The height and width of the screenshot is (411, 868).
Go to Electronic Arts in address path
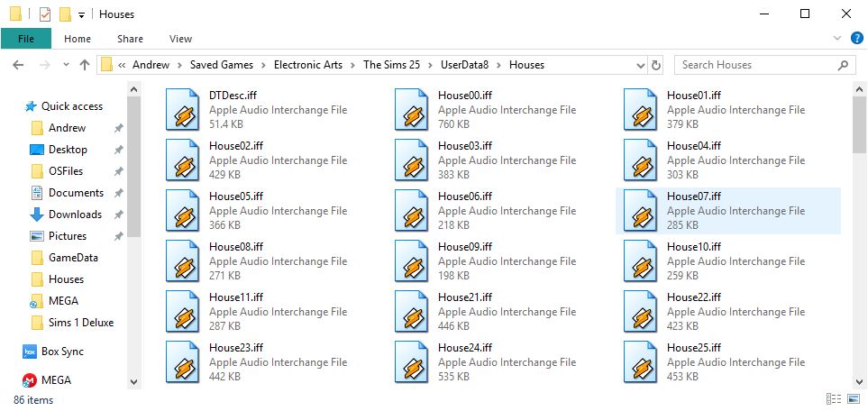pyautogui.click(x=307, y=65)
